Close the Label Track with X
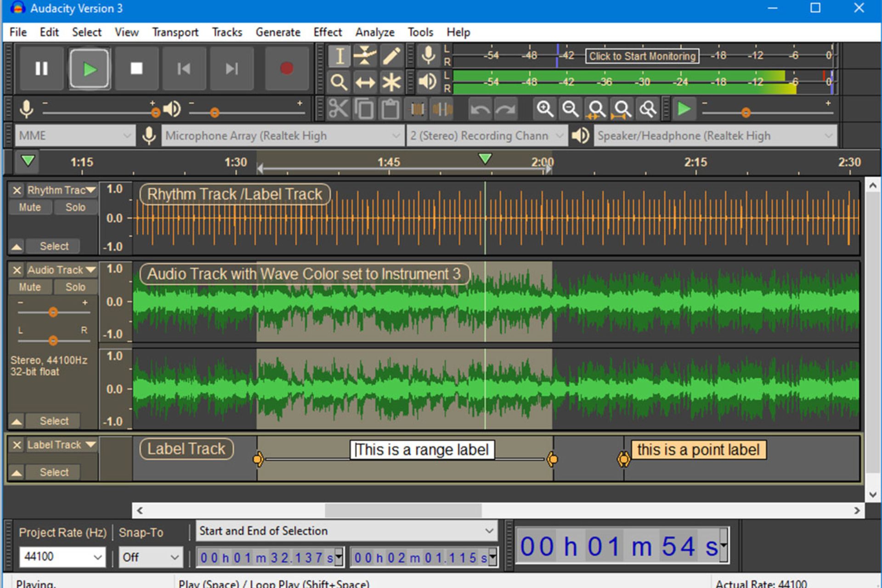This screenshot has width=882, height=588. pyautogui.click(x=17, y=445)
